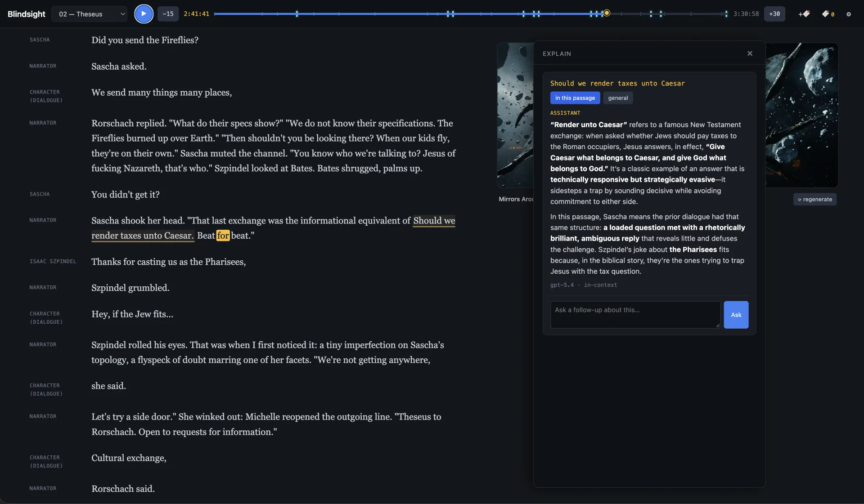The image size is (864, 504).
Task: Click the ISAAC SZPINDEL speaker label
Action: (x=53, y=261)
